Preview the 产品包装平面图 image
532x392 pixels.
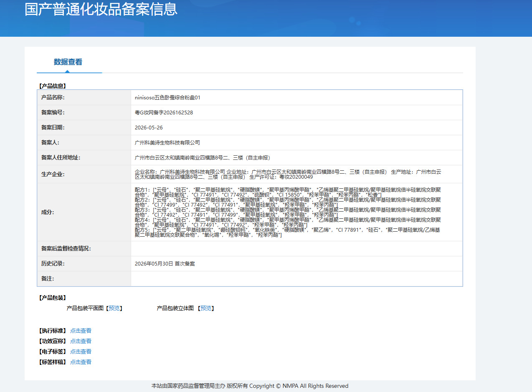click(x=114, y=308)
